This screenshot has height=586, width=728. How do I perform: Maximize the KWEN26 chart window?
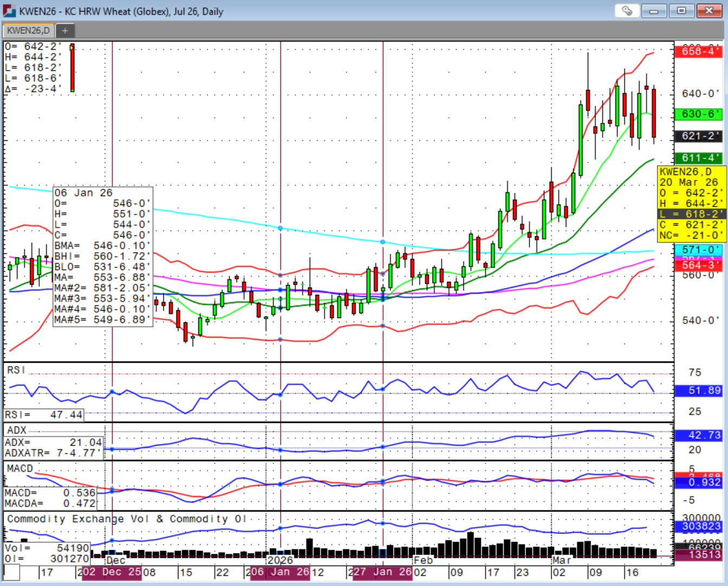[681, 11]
